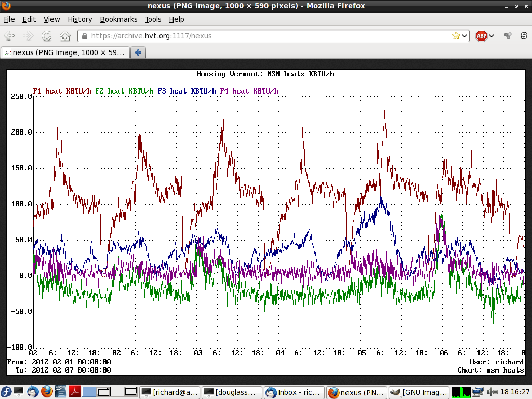
Task: Click the chart title 'Housing Vermont: MSM heats KBTU/h'
Action: [x=265, y=74]
